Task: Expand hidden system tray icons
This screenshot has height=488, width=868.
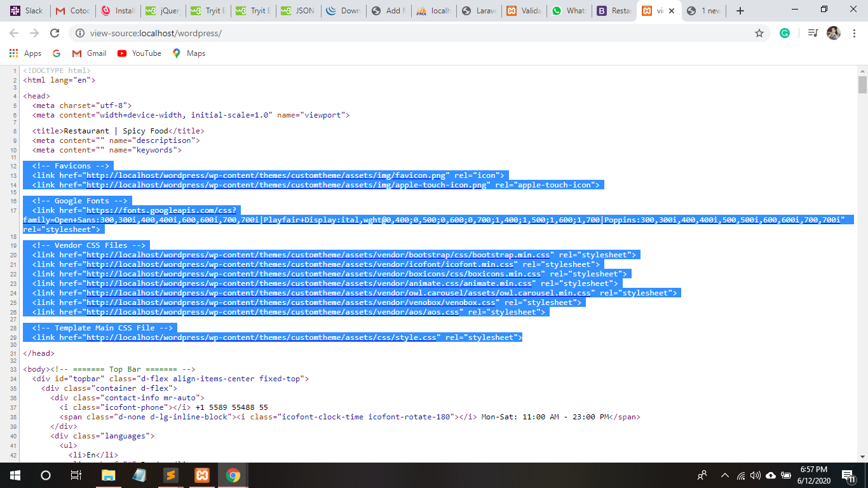Action: tap(724, 475)
